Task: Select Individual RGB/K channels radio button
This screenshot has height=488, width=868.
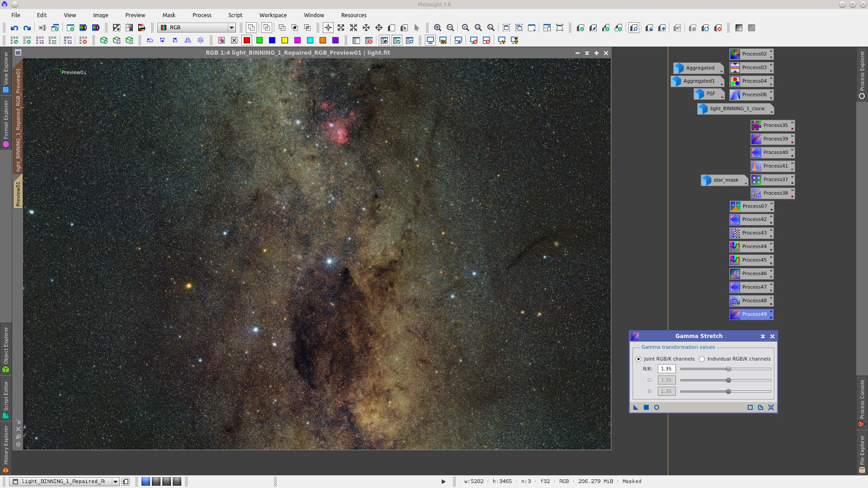Action: pyautogui.click(x=702, y=359)
